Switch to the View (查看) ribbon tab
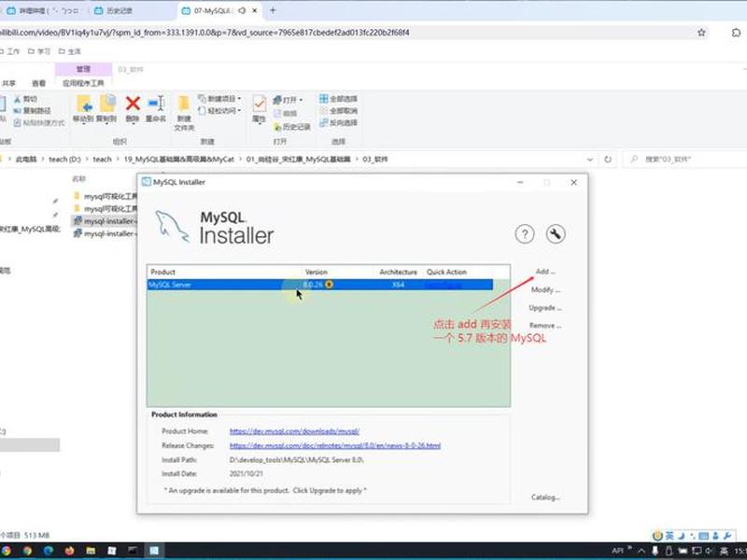747x560 pixels. pos(38,83)
